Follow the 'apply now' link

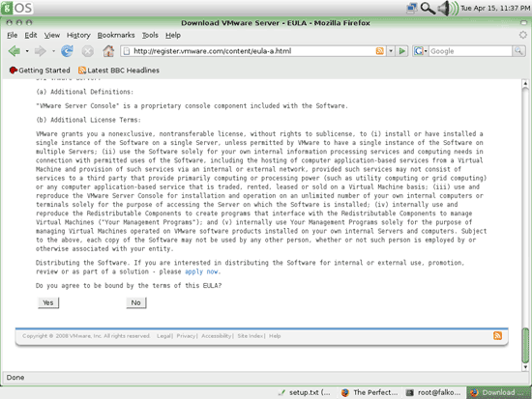point(201,271)
